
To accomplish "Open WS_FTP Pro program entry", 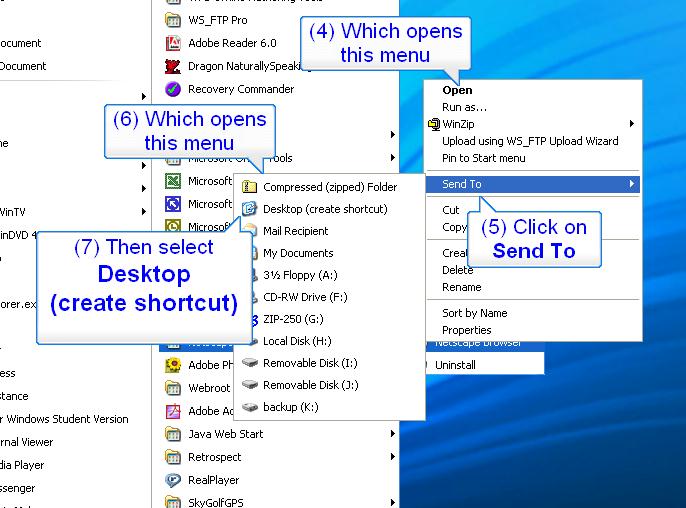I will tap(217, 20).
